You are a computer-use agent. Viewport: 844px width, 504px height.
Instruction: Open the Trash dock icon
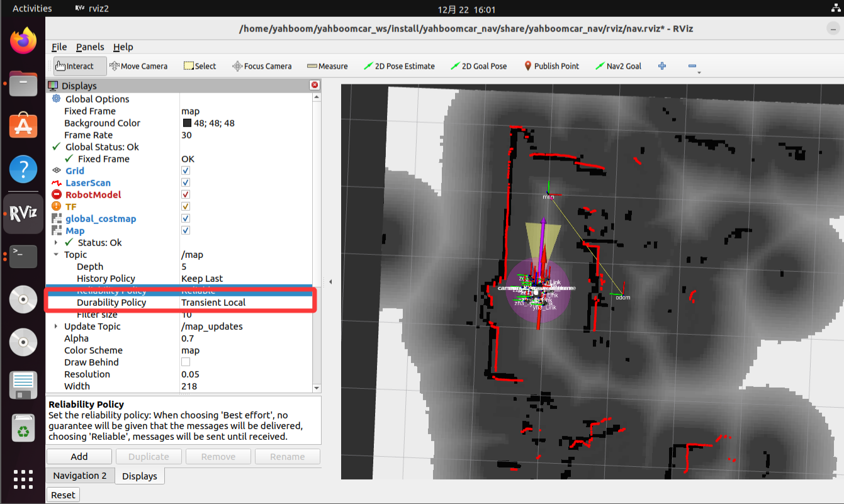coord(23,428)
